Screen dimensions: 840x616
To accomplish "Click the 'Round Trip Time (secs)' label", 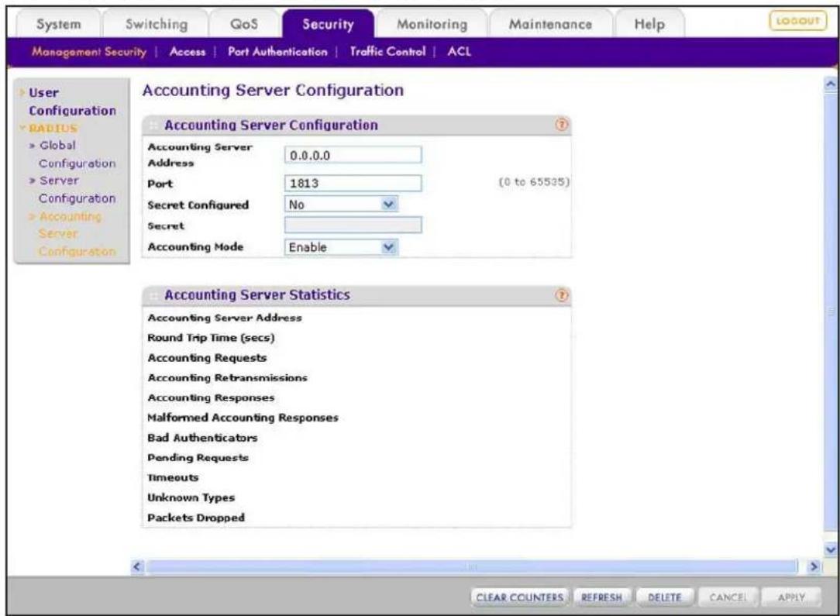I will [x=211, y=338].
